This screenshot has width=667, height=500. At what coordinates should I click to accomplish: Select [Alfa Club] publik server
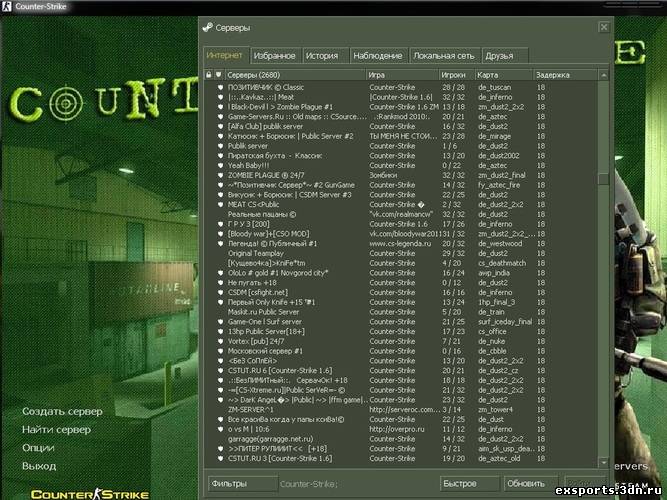[x=401, y=126]
